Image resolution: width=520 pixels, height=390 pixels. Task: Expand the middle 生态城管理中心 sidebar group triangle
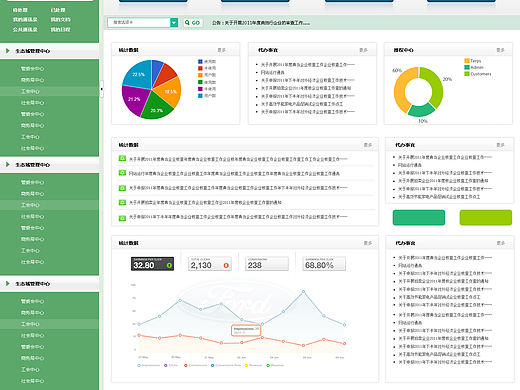pos(8,164)
